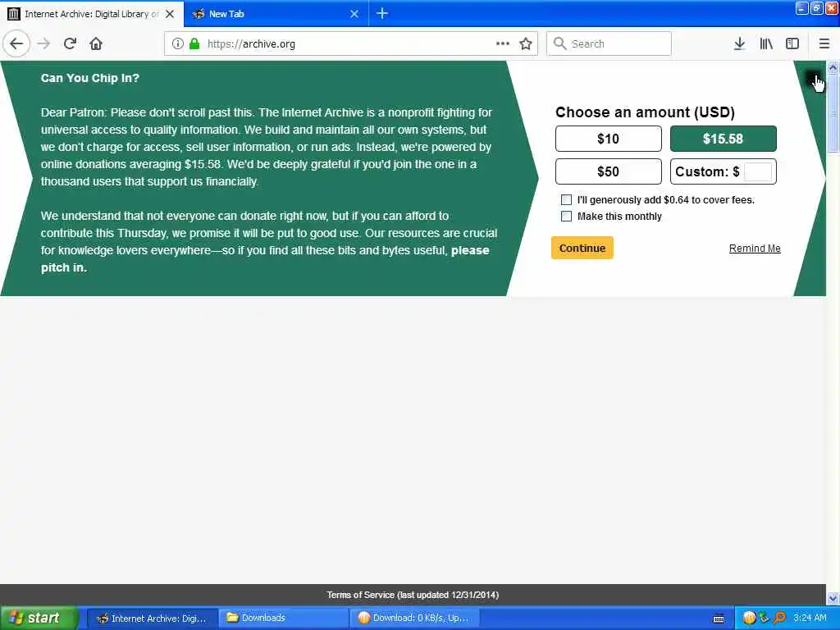Open the Library bookshelf icon
Viewport: 840px width, 630px height.
pyautogui.click(x=766, y=44)
